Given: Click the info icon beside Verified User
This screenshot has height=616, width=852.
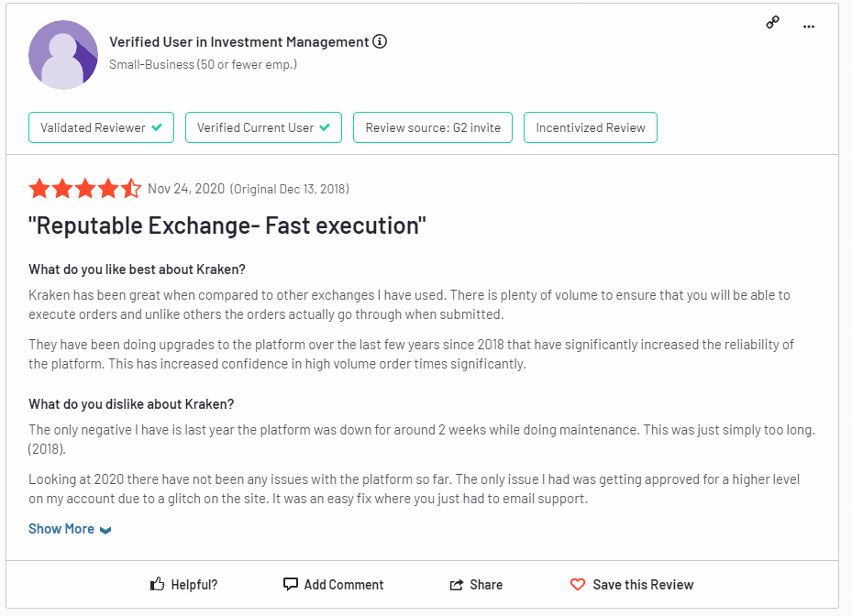Looking at the screenshot, I should (380, 41).
